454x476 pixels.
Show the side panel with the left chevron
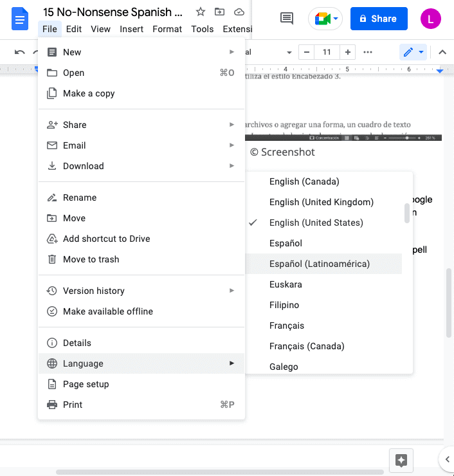click(x=448, y=459)
